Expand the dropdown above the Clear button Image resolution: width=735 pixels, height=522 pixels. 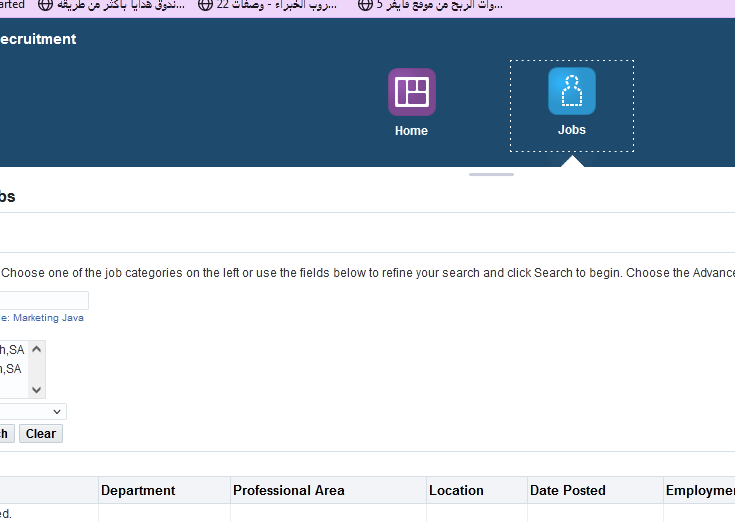33,411
